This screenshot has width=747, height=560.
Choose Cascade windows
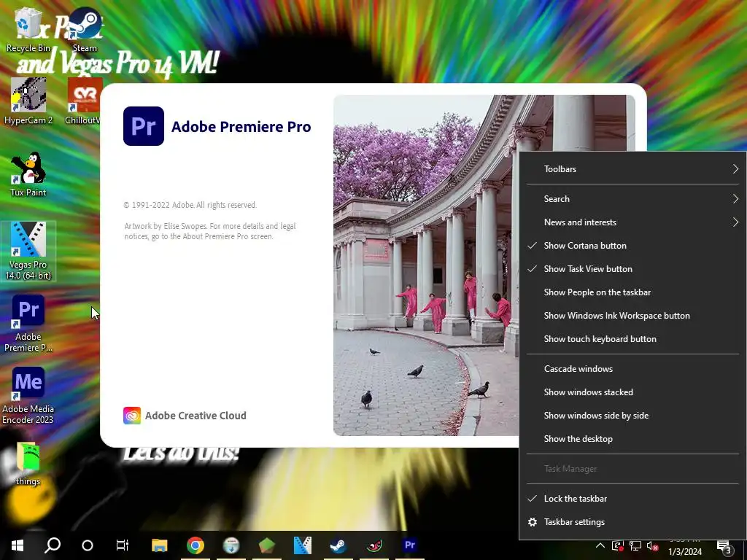point(632,369)
